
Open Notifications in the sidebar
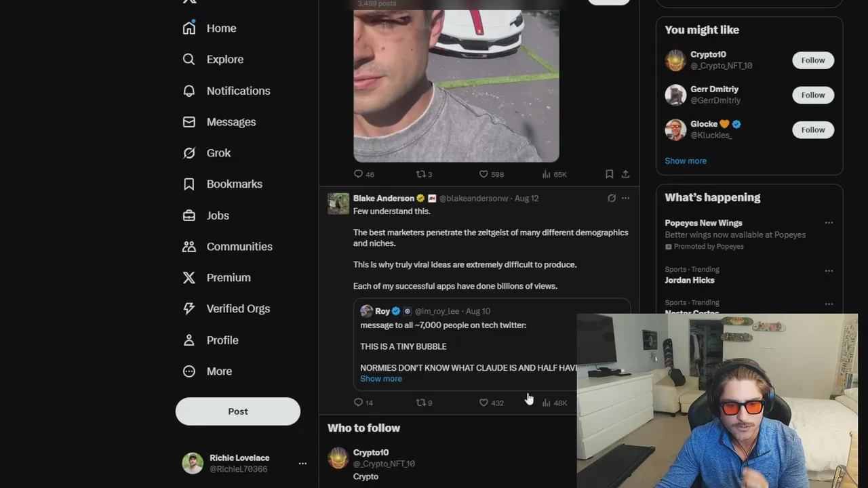tap(226, 91)
